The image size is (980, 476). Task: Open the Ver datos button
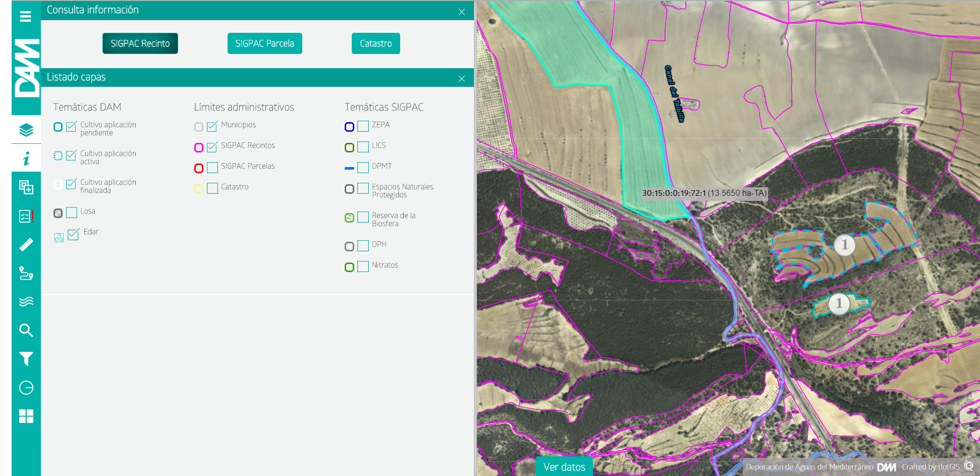[x=564, y=467]
